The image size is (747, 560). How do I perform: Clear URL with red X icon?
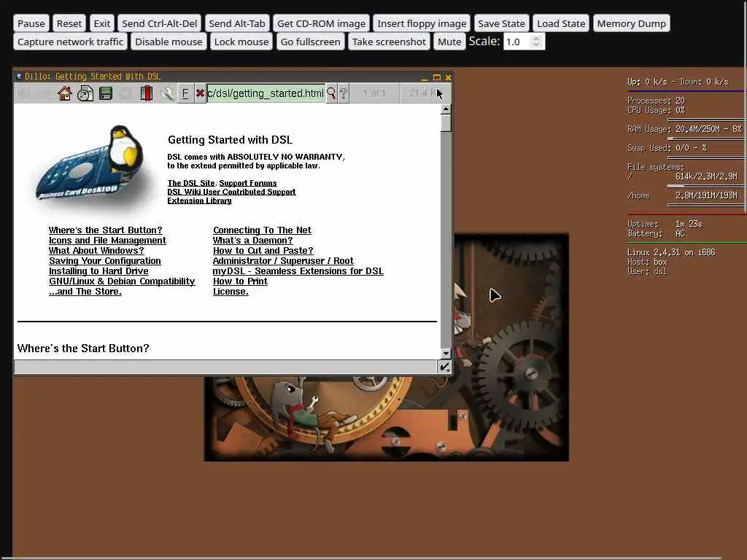click(200, 93)
